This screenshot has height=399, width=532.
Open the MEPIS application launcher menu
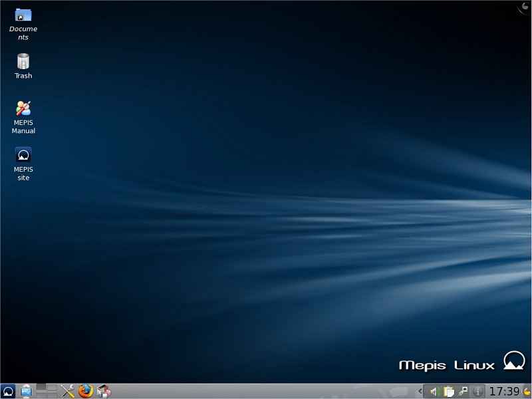pyautogui.click(x=8, y=391)
